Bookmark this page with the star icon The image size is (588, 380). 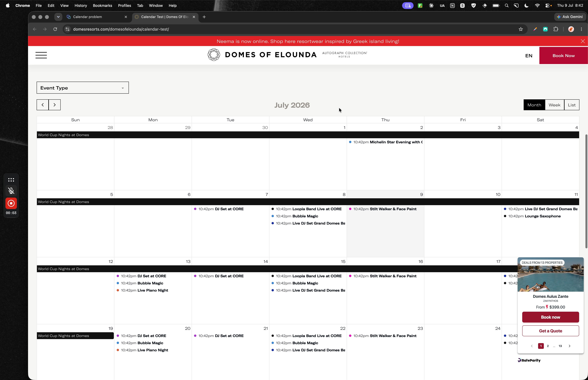521,29
